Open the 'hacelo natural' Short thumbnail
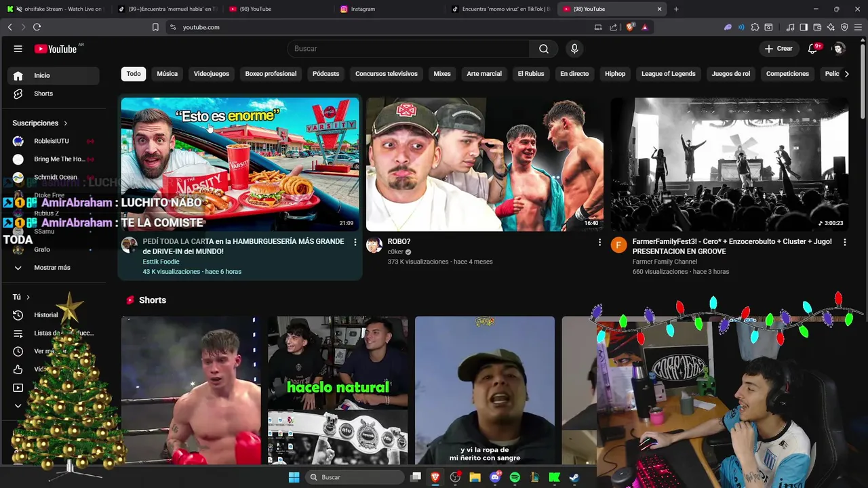Viewport: 868px width, 488px height. tap(338, 390)
